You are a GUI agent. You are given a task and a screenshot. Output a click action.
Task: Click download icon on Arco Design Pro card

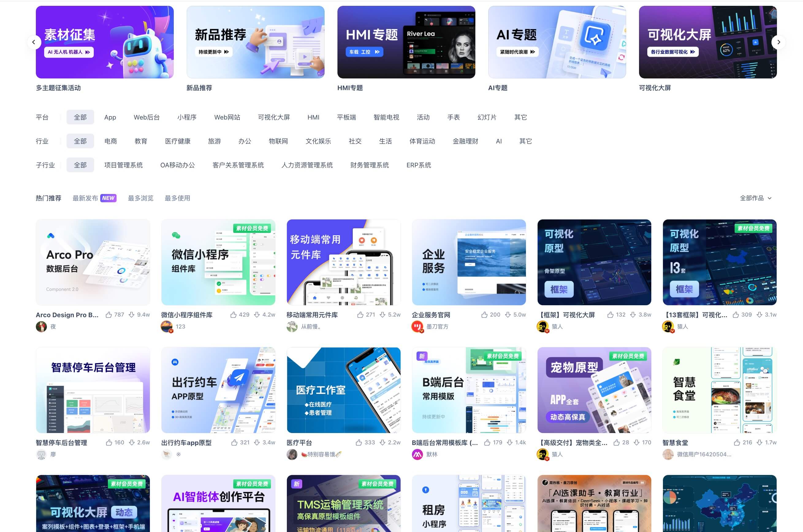131,315
